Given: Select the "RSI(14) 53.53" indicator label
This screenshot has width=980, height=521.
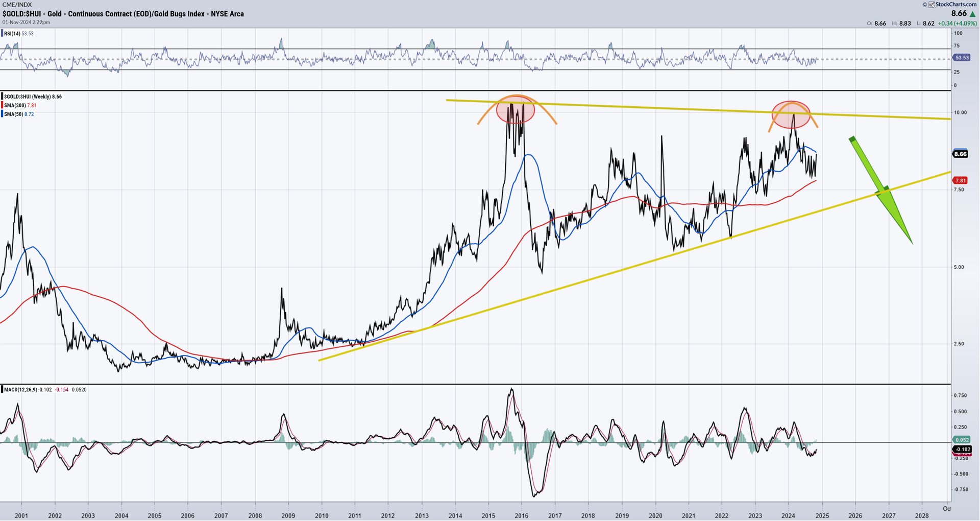Looking at the screenshot, I should [19, 34].
